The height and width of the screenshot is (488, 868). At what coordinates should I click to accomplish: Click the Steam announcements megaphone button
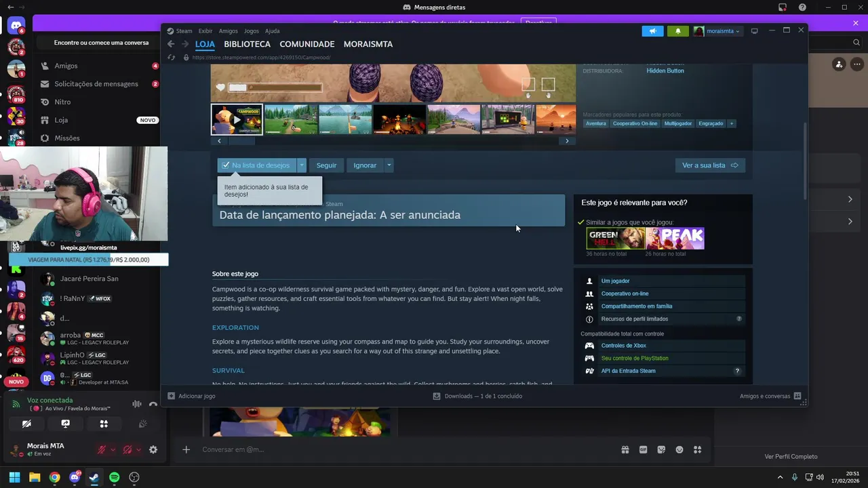click(x=652, y=31)
